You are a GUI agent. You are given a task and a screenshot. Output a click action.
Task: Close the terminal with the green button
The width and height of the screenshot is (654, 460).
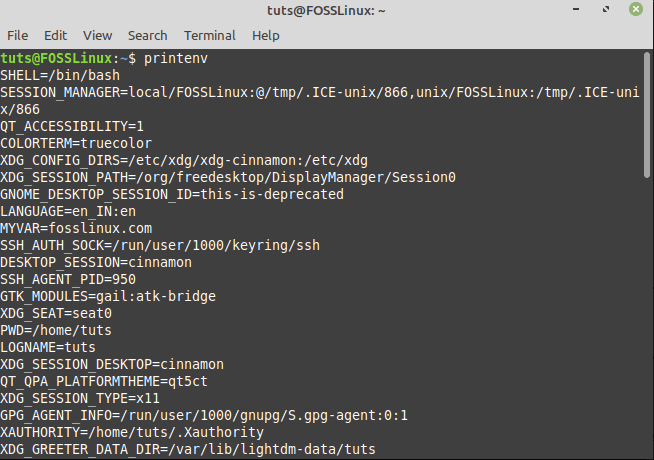[x=634, y=10]
